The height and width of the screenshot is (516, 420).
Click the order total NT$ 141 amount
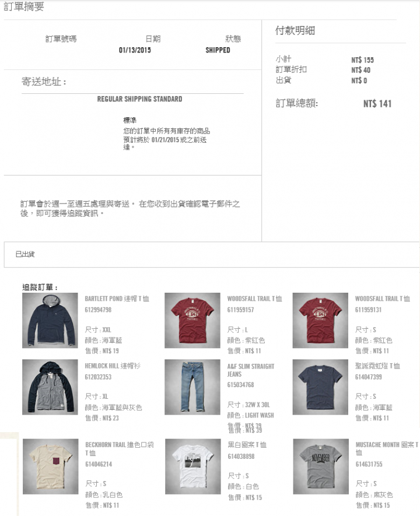(377, 104)
